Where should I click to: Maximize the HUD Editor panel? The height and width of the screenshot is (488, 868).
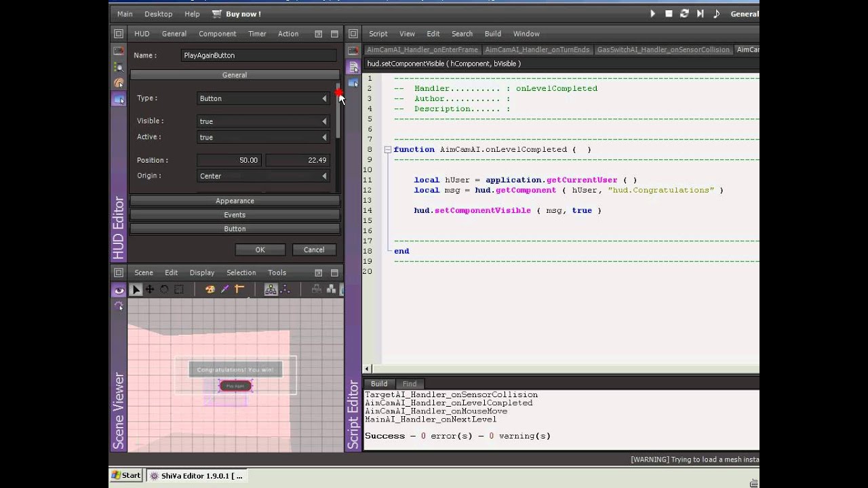pos(334,34)
